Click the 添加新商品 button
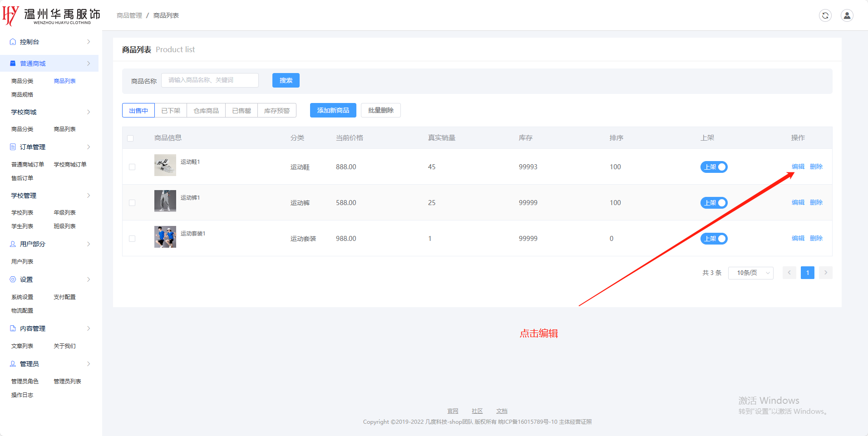 (x=333, y=110)
